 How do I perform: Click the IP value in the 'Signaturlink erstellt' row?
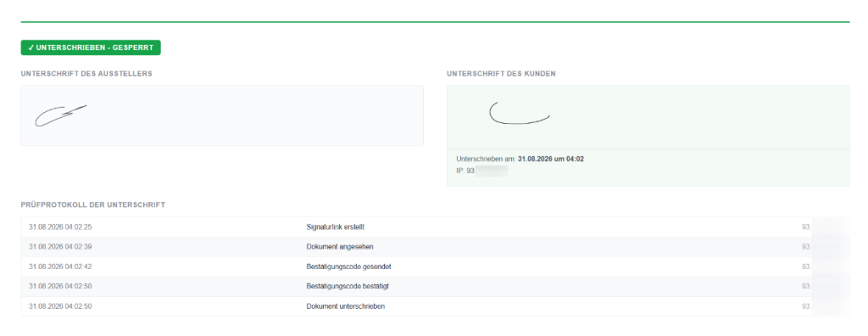(x=825, y=227)
